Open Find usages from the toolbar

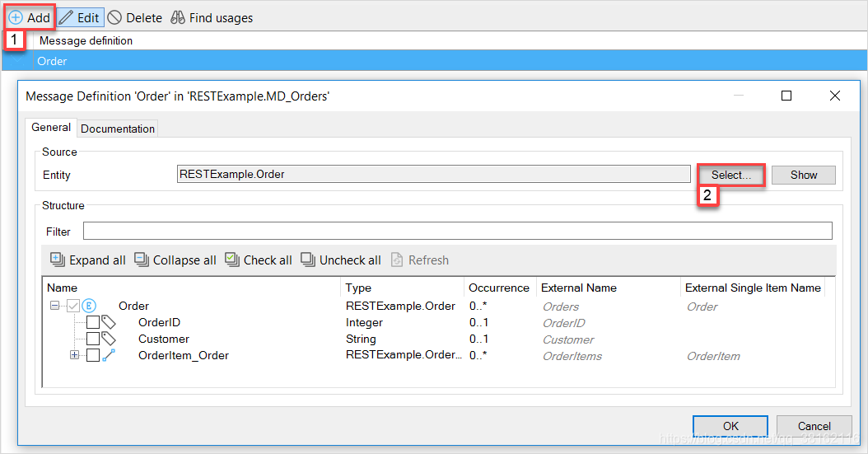(212, 18)
